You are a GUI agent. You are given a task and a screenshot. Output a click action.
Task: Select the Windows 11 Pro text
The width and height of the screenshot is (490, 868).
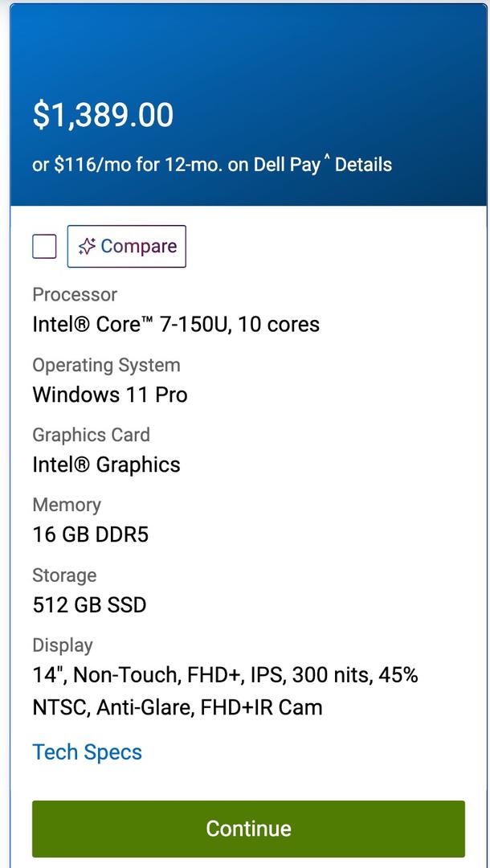coord(110,395)
